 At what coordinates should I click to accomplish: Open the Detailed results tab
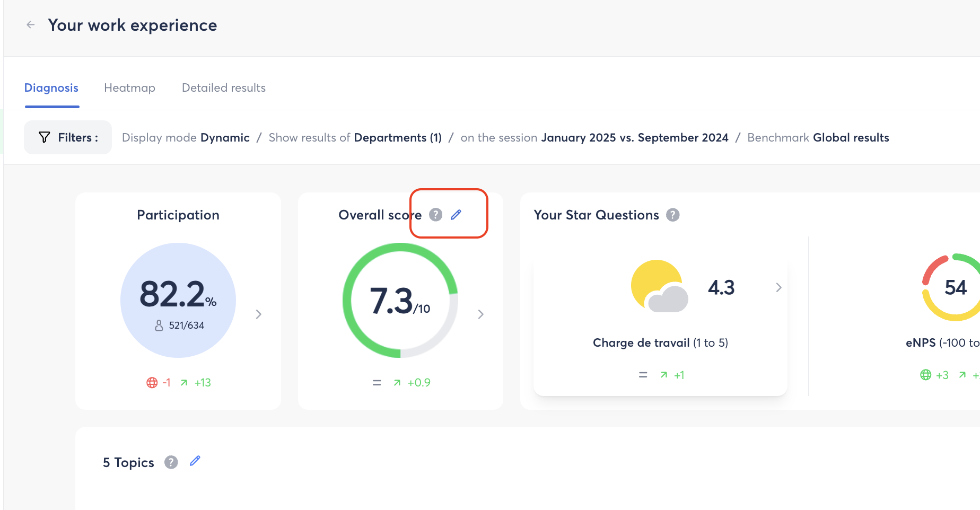pyautogui.click(x=224, y=88)
